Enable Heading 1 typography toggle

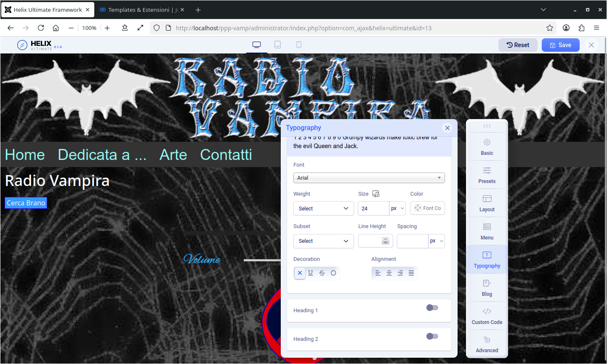click(x=432, y=308)
